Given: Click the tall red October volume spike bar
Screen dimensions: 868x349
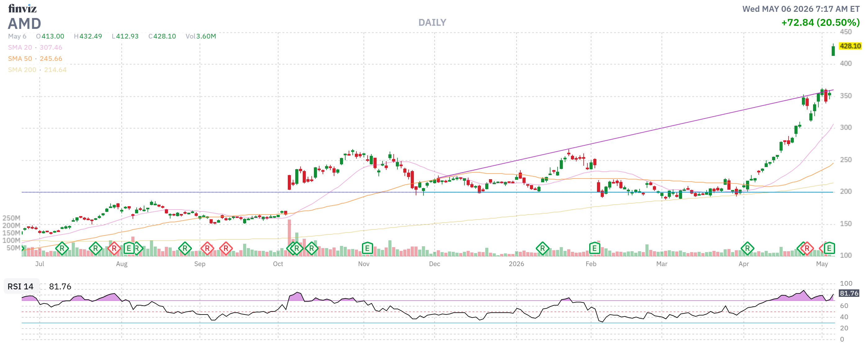Looking at the screenshot, I should [289, 238].
